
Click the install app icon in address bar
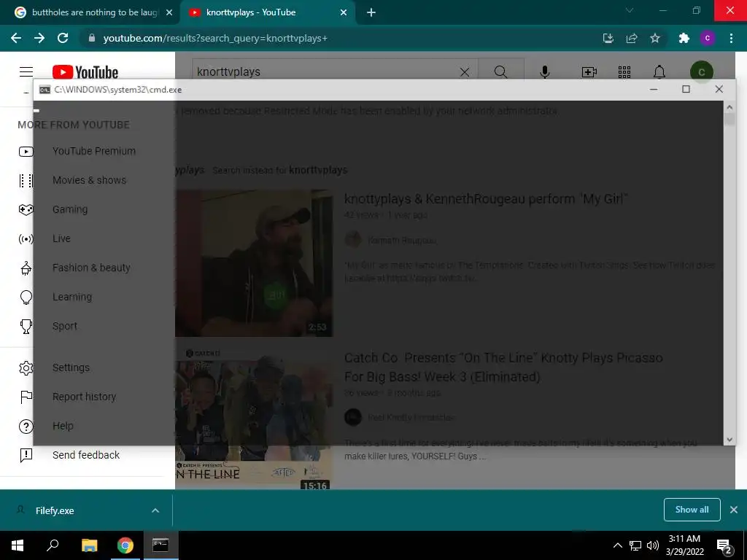coord(608,38)
